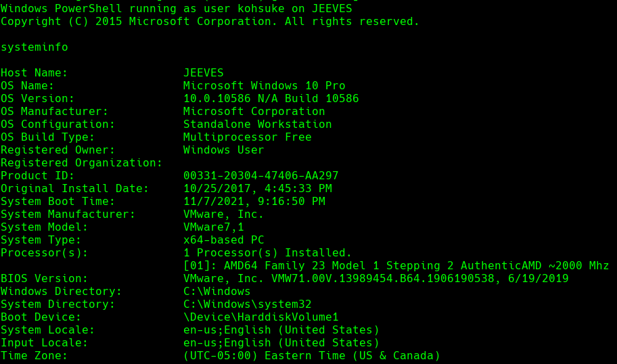Image resolution: width=617 pixels, height=364 pixels.
Task: Click the System Boot Time value
Action: click(x=254, y=202)
